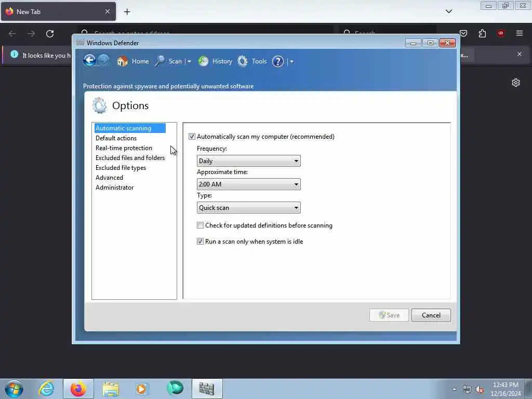Open Windows Media Player taskbar icon
Viewport: 532px width, 399px height.
142,389
